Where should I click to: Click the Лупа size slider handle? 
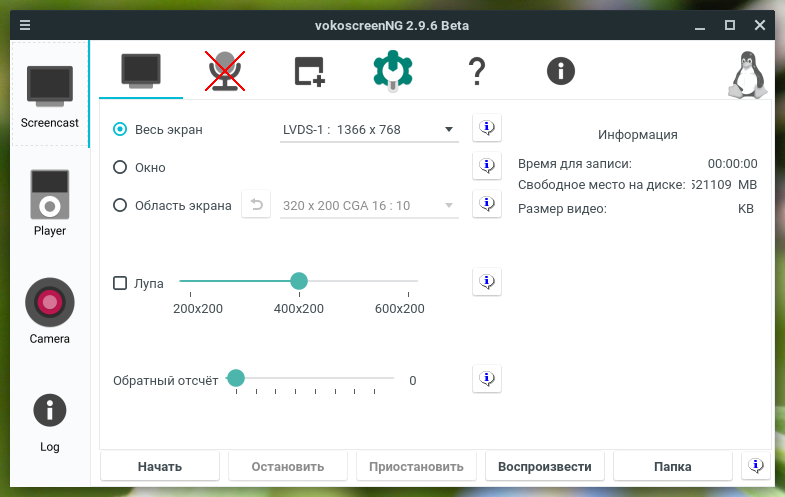[299, 281]
